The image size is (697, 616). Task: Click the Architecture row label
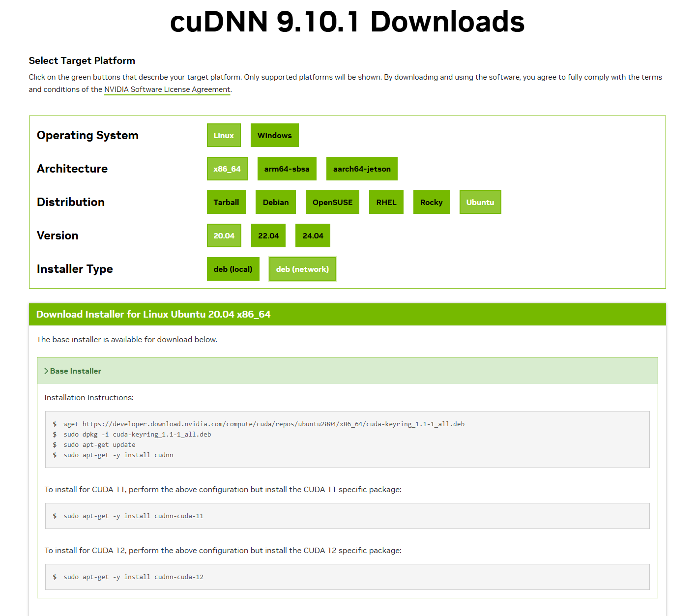72,169
